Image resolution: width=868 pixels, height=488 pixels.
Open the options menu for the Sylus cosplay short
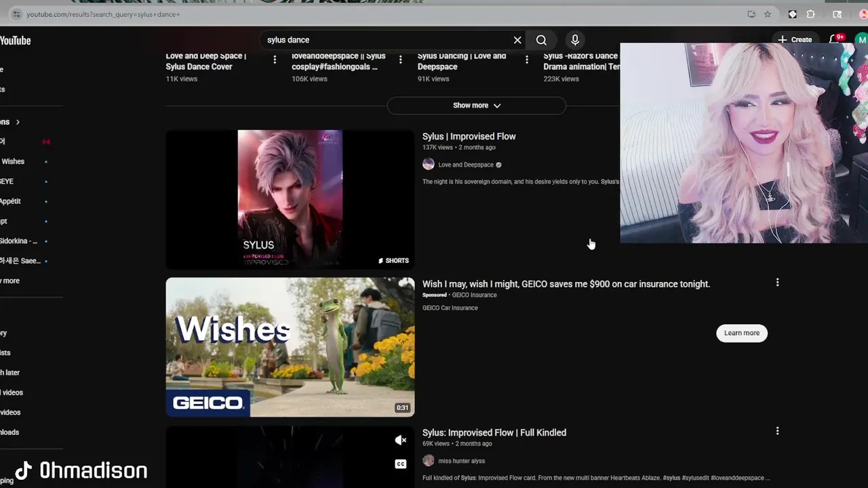401,60
